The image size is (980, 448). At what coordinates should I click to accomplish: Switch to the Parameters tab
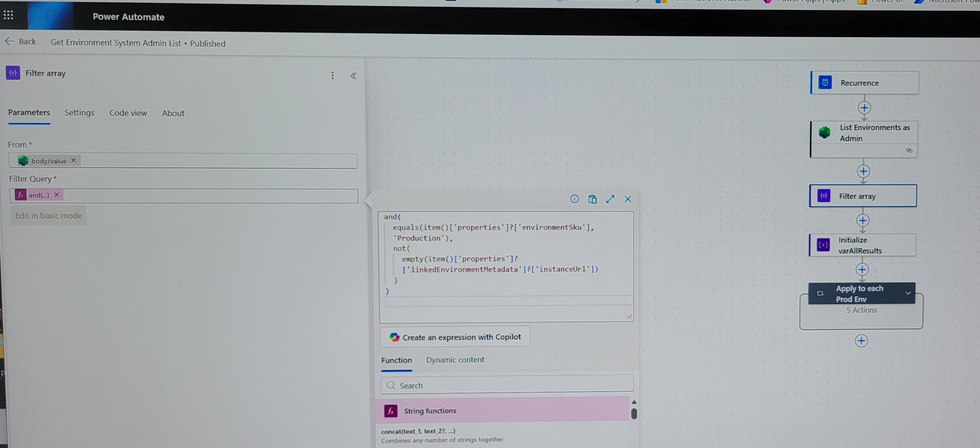click(29, 113)
